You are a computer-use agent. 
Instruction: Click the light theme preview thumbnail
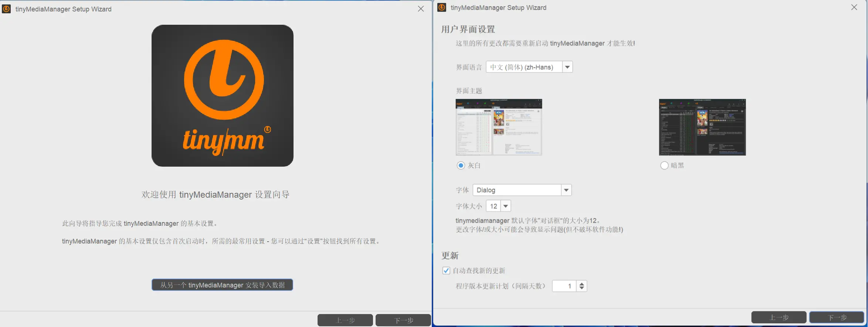pyautogui.click(x=499, y=127)
